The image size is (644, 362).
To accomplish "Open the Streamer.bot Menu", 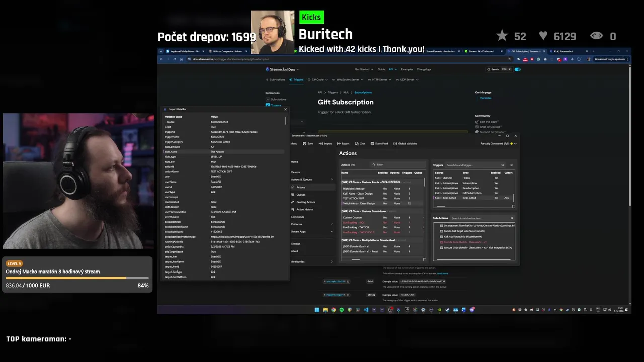I will click(x=294, y=144).
